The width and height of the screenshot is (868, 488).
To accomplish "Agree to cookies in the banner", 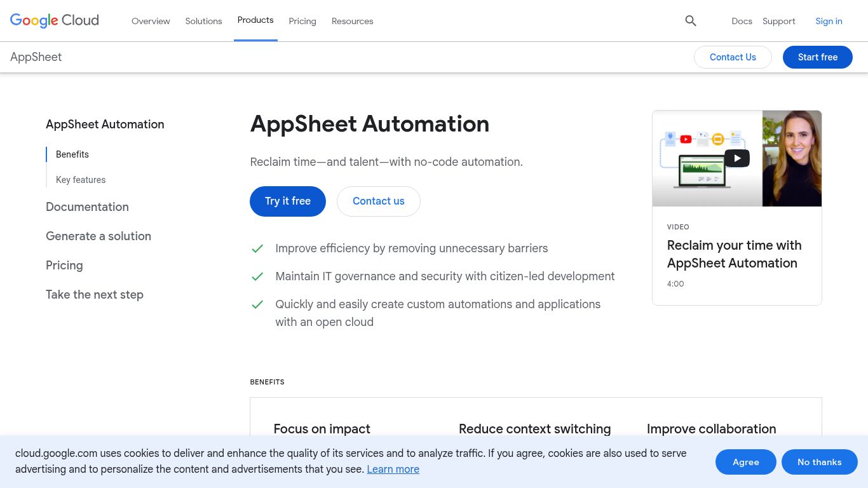I will tap(745, 462).
